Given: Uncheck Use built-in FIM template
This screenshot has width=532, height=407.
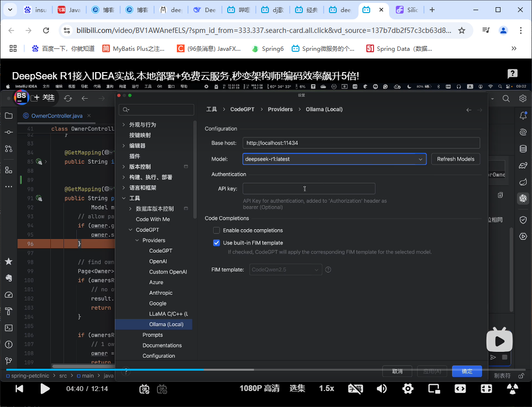Looking at the screenshot, I should pyautogui.click(x=217, y=242).
